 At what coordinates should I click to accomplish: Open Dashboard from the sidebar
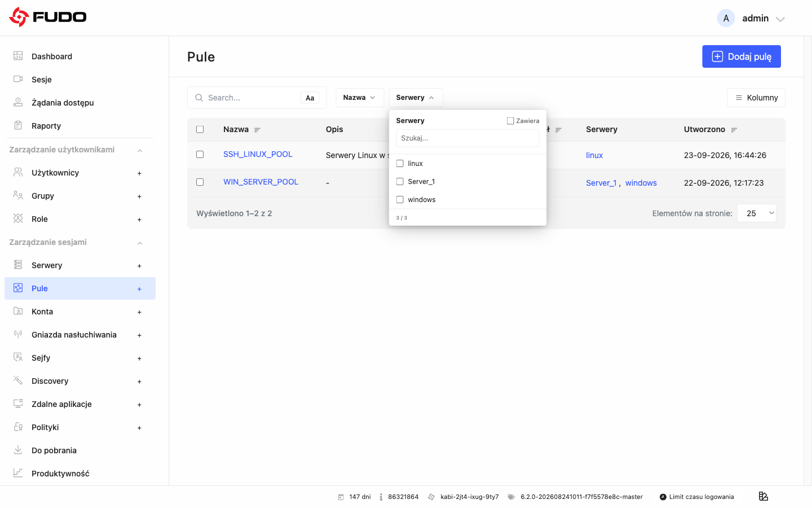tap(52, 56)
